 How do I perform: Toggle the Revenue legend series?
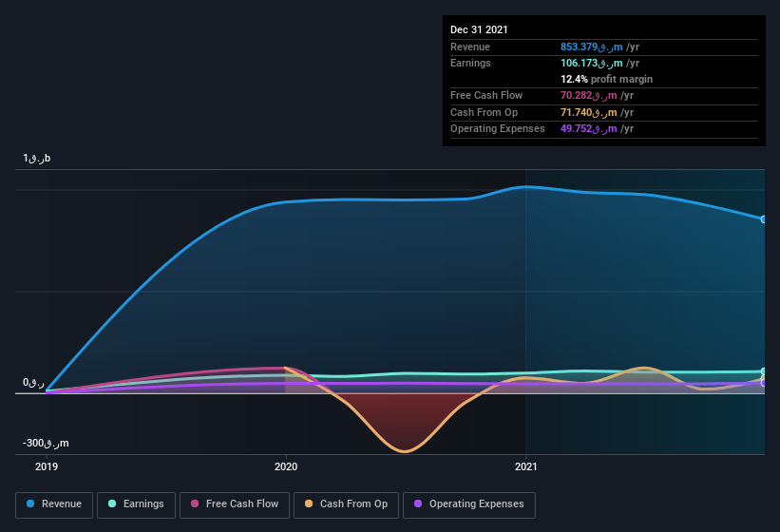[x=54, y=504]
